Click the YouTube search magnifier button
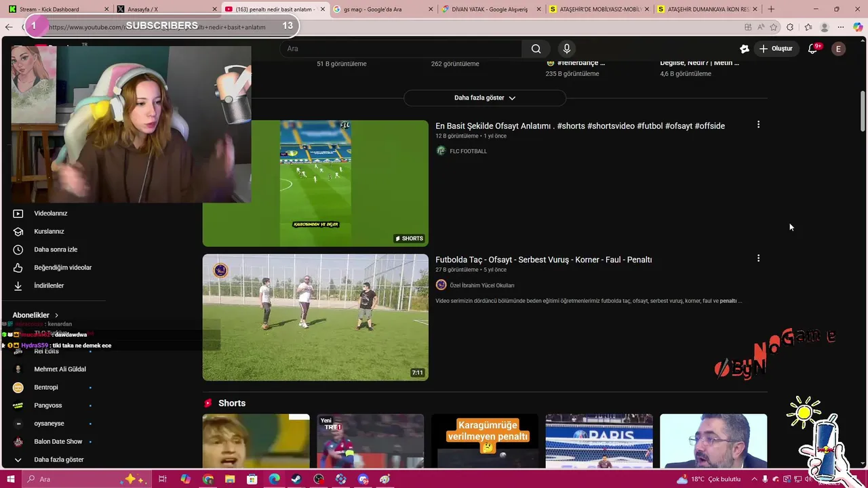 coord(536,49)
